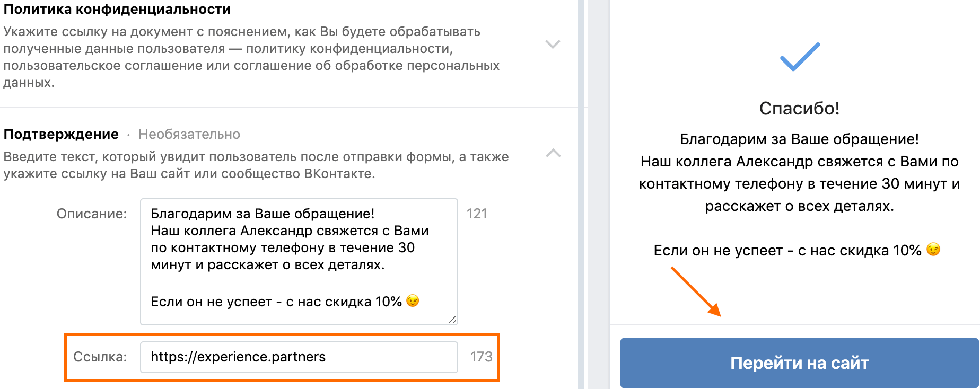Click the Необязательно optional label
The width and height of the screenshot is (980, 389).
click(189, 134)
